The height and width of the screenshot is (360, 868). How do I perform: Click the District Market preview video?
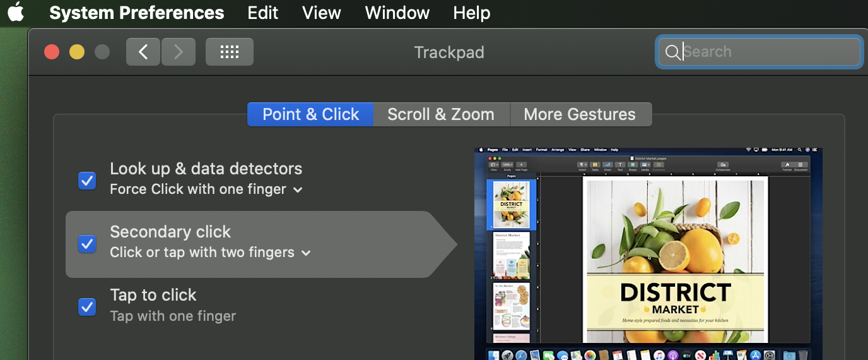[x=648, y=253]
